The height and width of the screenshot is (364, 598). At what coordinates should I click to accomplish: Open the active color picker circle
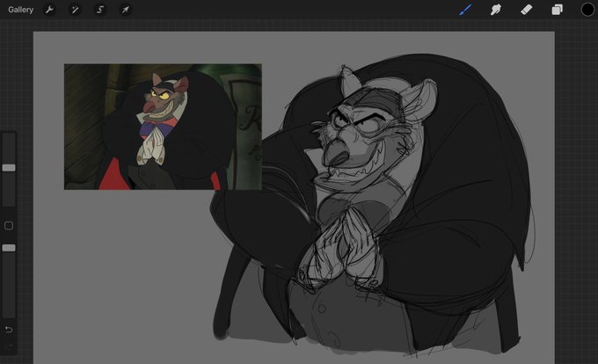(x=587, y=10)
